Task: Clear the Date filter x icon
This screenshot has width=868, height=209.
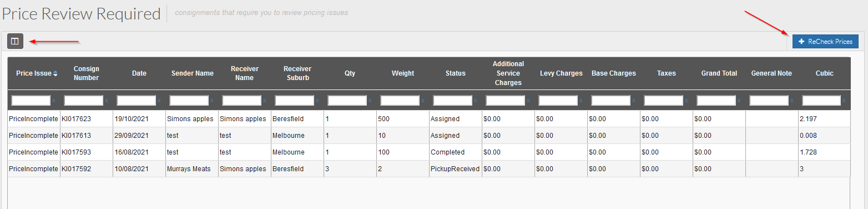Action: 159,101
